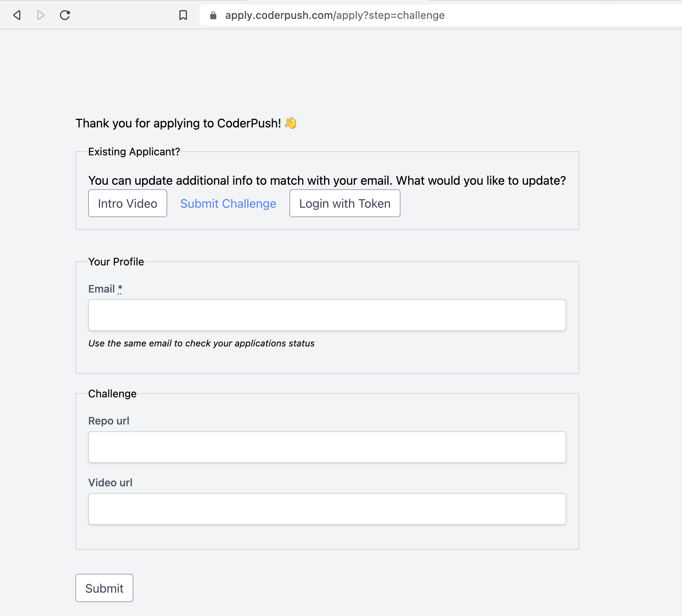View site info via the lock icon

click(213, 15)
